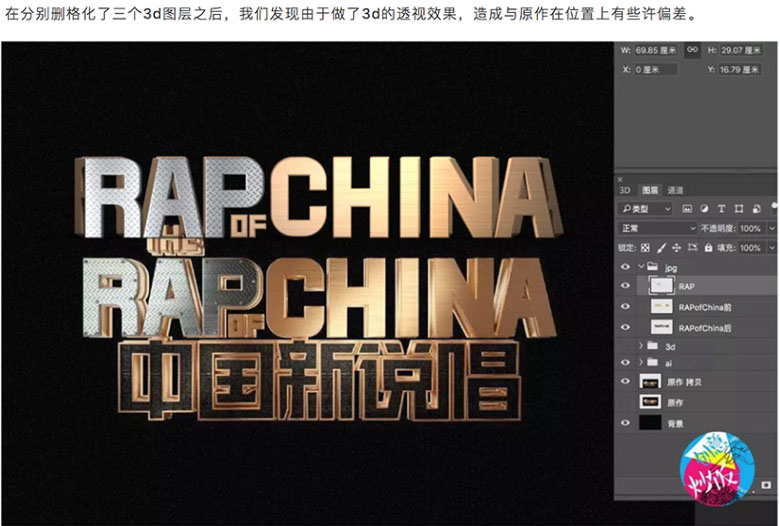Lock position move-arrows icon

(677, 247)
